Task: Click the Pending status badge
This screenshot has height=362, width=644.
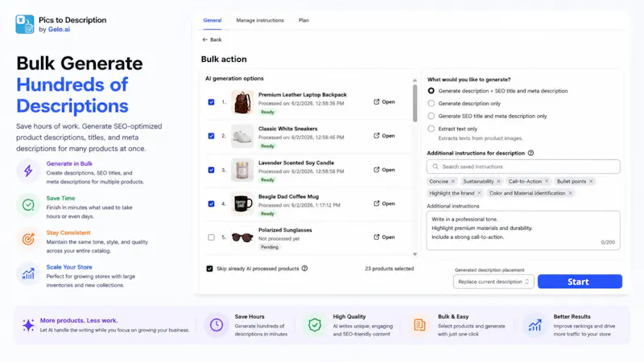Action: (x=270, y=247)
